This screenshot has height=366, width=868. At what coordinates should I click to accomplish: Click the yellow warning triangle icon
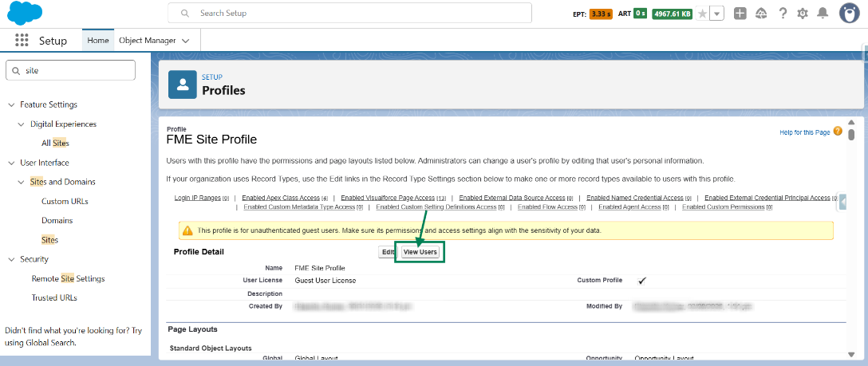[x=187, y=230]
